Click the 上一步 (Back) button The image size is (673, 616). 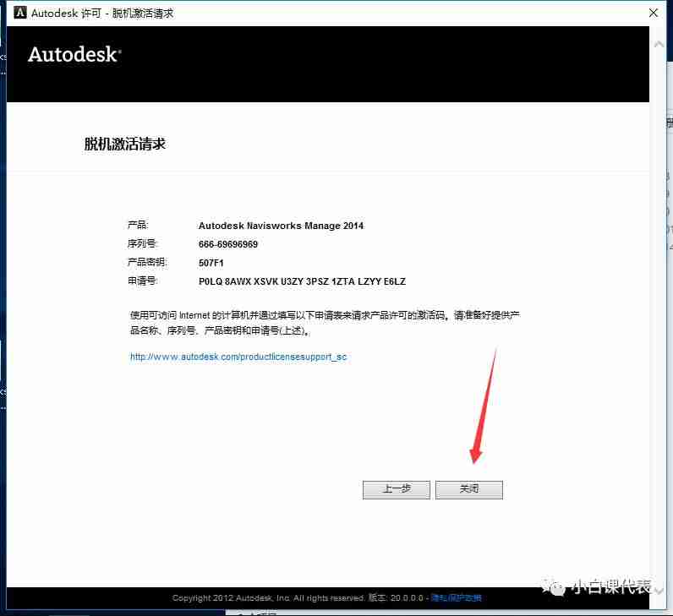click(397, 489)
